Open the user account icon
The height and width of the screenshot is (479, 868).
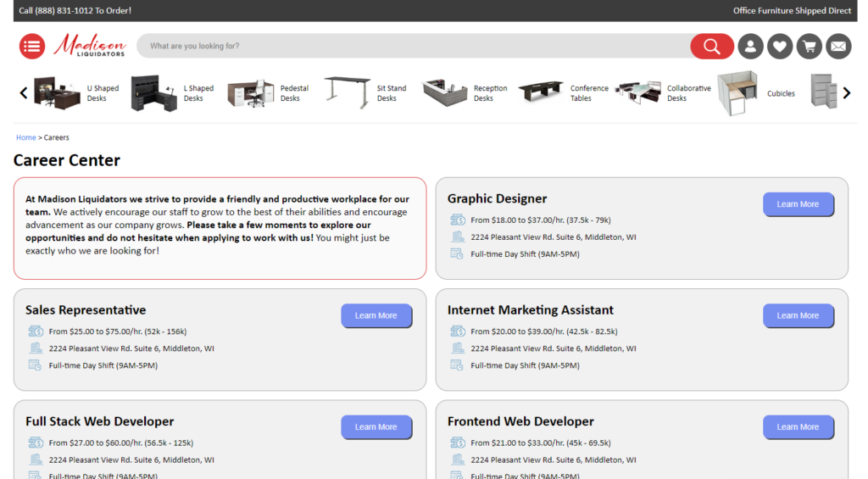(x=750, y=46)
